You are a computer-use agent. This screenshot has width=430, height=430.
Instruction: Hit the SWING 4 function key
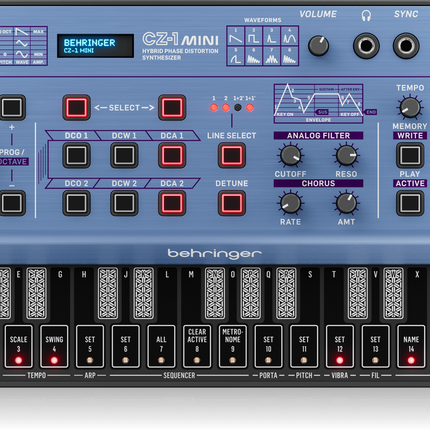(54, 347)
